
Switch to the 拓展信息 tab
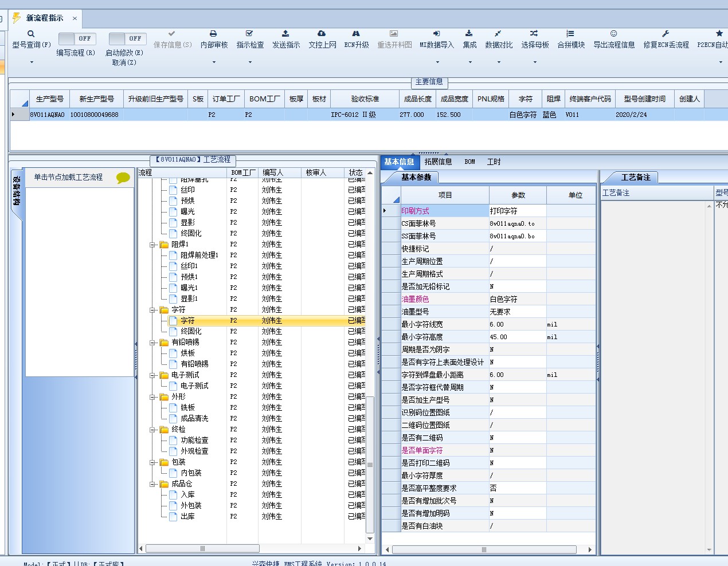tap(438, 162)
